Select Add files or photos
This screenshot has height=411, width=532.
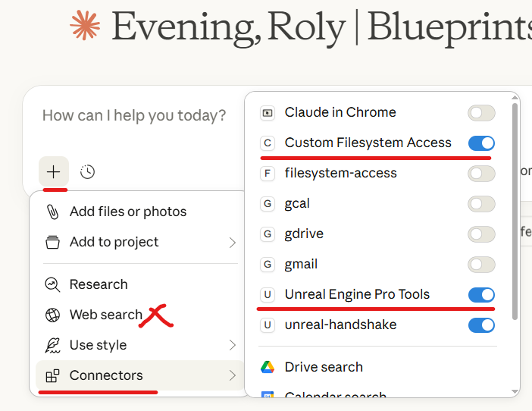point(127,212)
